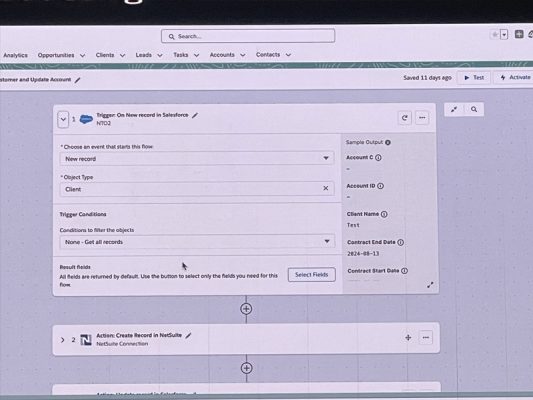
Task: Click the canvas search magnifier icon
Action: click(x=474, y=109)
